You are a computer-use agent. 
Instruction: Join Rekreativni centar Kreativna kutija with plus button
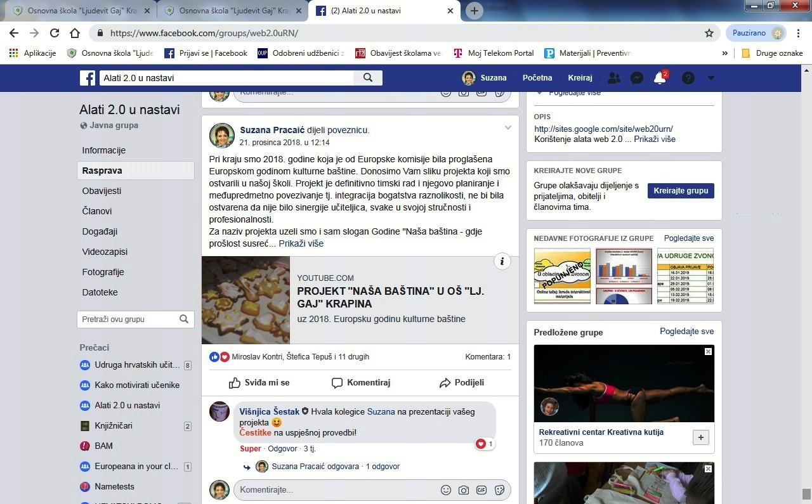pyautogui.click(x=701, y=437)
